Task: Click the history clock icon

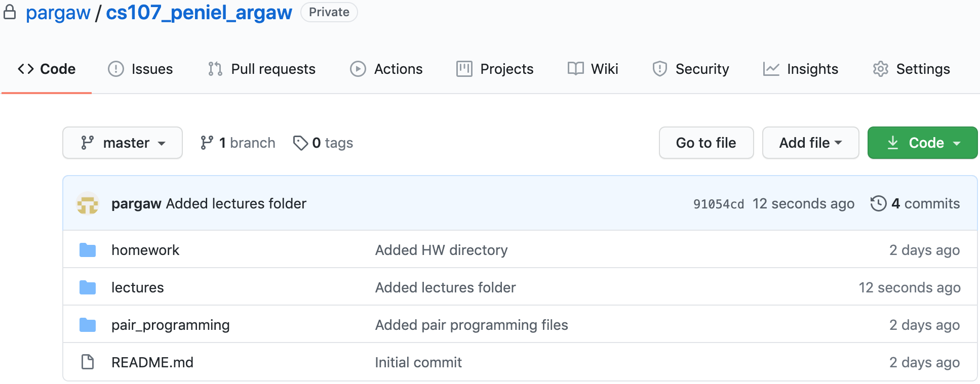Action: pyautogui.click(x=878, y=203)
